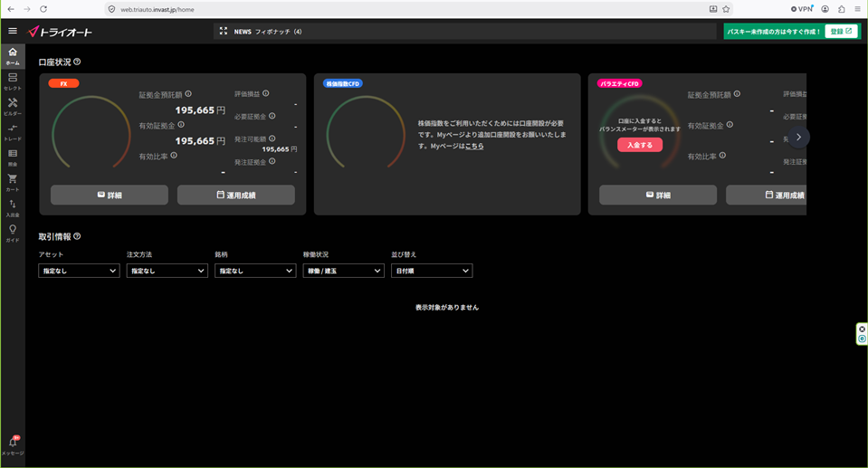Open 照会 table icon in the sidebar

click(x=12, y=158)
